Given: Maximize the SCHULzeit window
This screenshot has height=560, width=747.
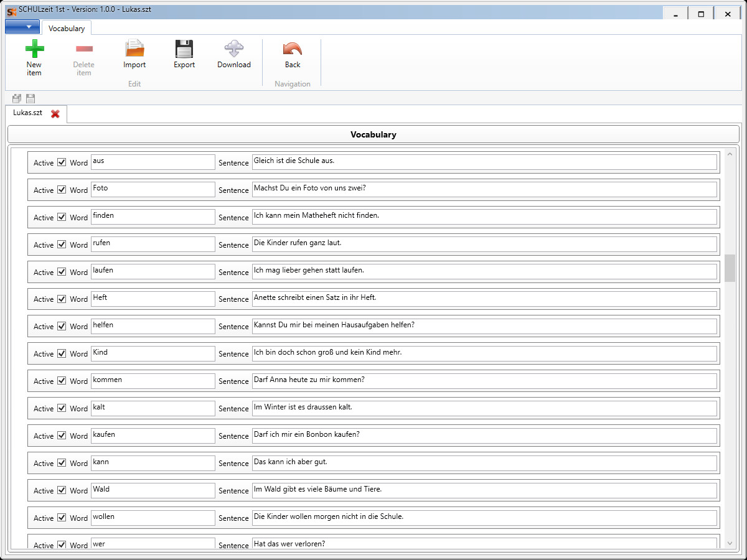Looking at the screenshot, I should click(701, 14).
